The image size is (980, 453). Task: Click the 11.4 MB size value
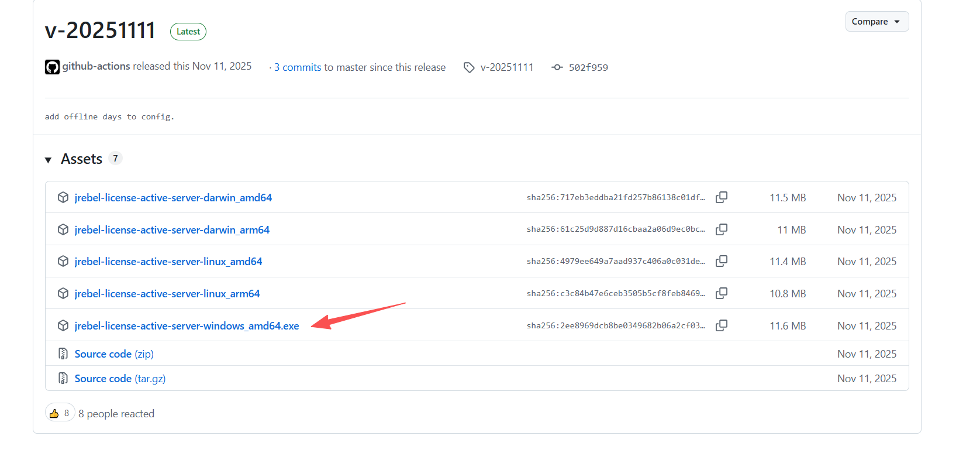pos(788,262)
